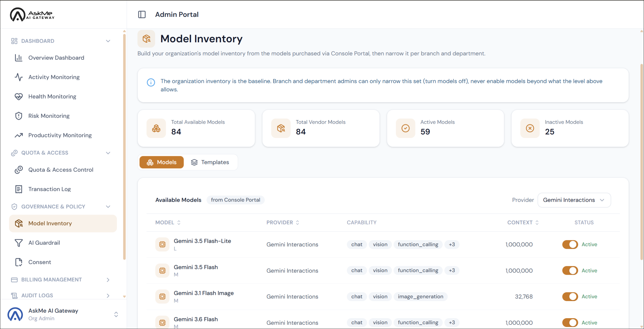
Task: Switch to the Templates tab
Action: coord(210,162)
